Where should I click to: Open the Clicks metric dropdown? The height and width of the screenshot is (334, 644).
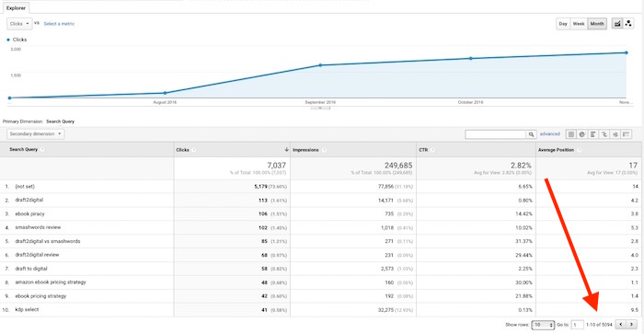(19, 24)
